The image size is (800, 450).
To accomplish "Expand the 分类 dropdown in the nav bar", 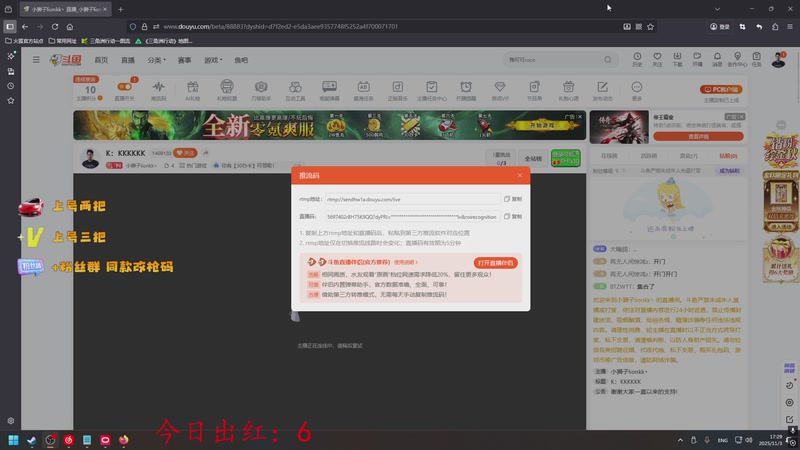I will [156, 60].
